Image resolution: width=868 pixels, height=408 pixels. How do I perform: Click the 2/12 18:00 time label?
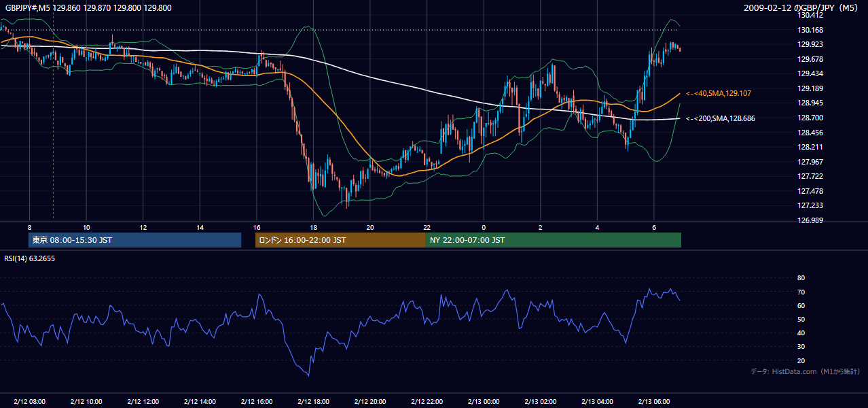313,401
